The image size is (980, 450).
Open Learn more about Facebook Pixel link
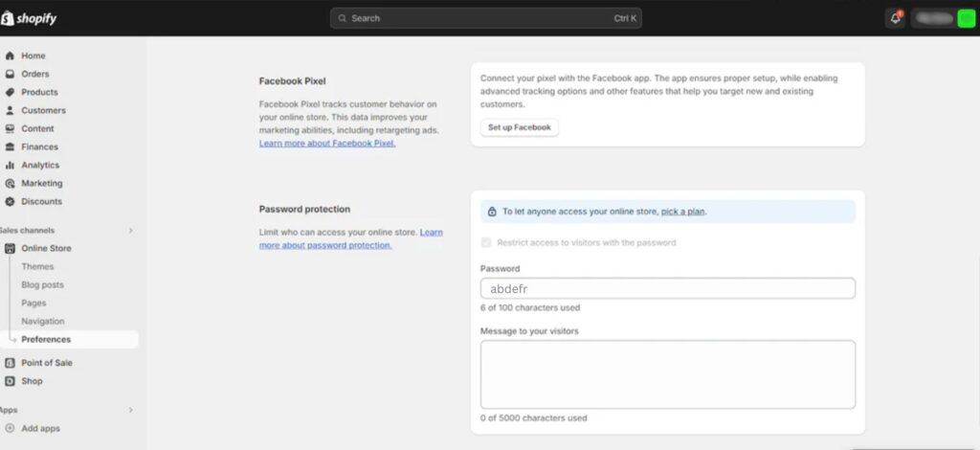click(x=326, y=143)
